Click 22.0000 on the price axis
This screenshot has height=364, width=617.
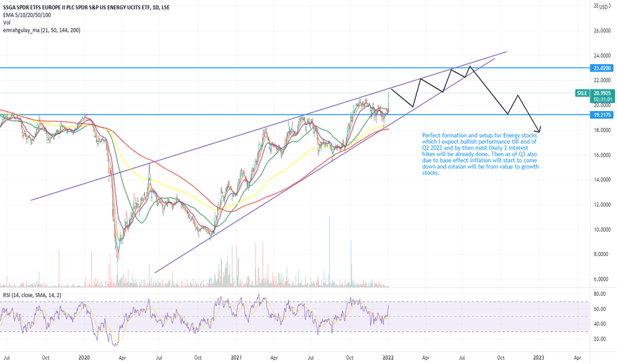pos(602,80)
